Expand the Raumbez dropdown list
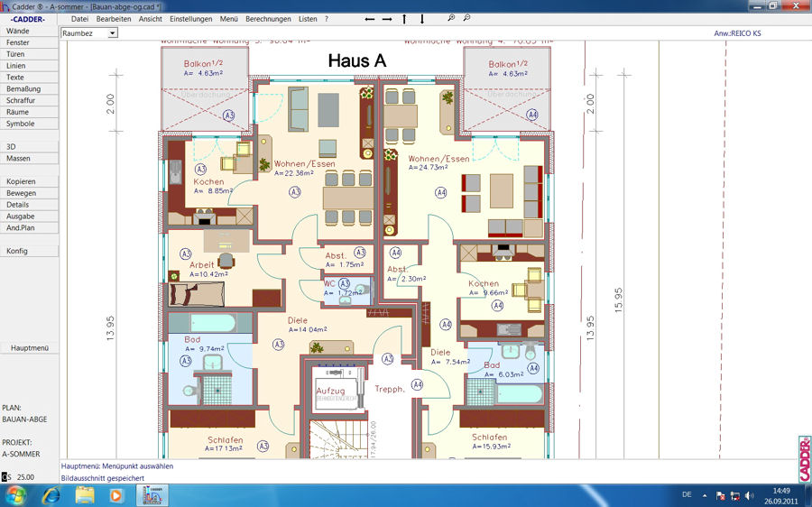This screenshot has width=812, height=507. point(112,33)
